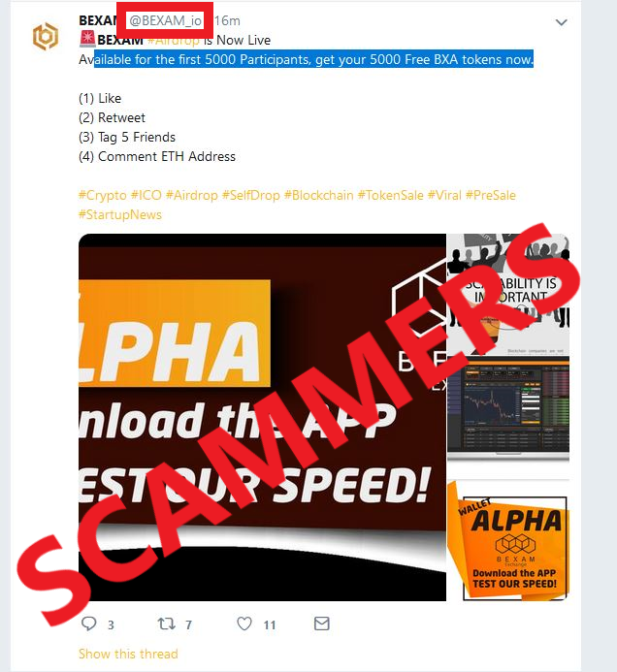The height and width of the screenshot is (672, 617).
Task: Click the reply speech bubble icon
Action: tap(88, 624)
